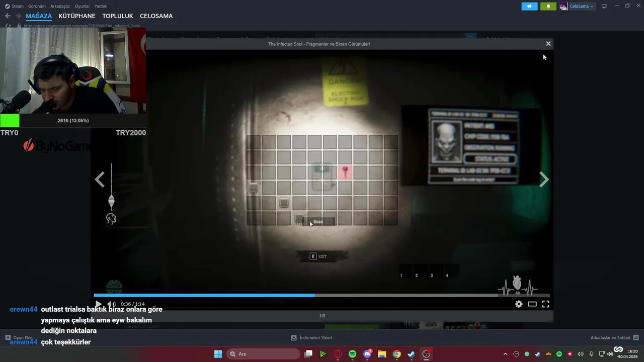644x362 pixels.
Task: Toggle theater mode on the video
Action: click(532, 304)
